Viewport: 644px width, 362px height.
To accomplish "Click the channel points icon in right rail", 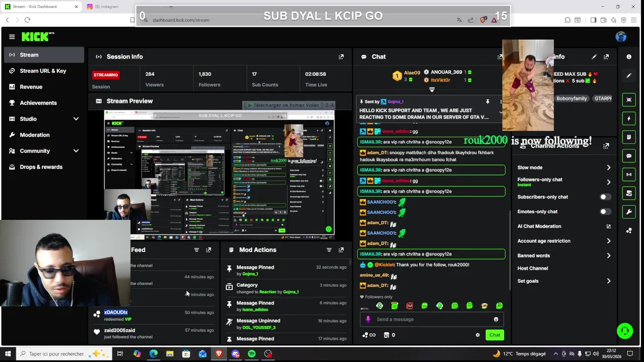I will [629, 231].
